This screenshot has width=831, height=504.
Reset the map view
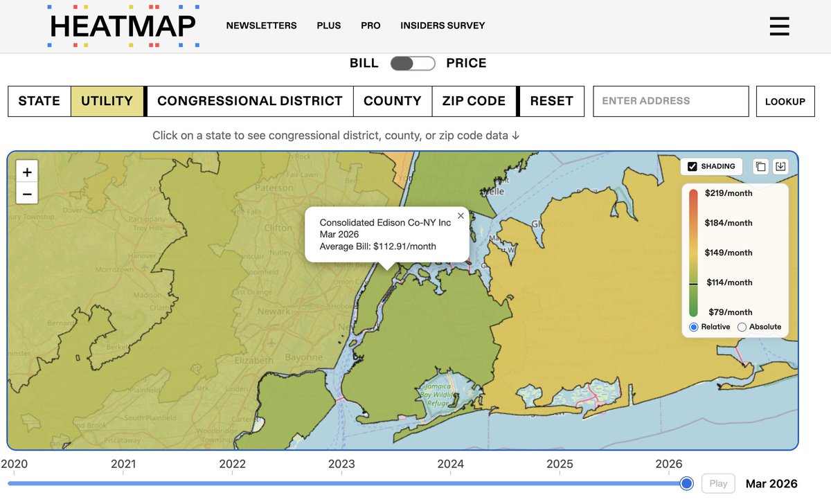pos(552,101)
